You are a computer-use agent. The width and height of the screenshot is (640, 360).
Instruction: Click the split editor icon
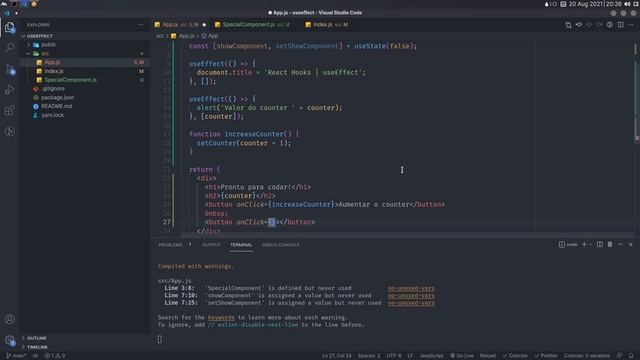click(620, 25)
